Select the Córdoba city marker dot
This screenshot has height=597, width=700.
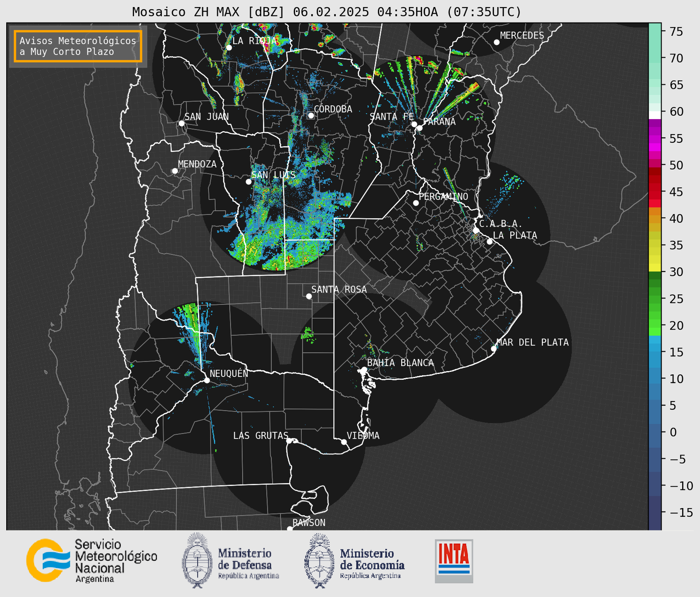[311, 115]
